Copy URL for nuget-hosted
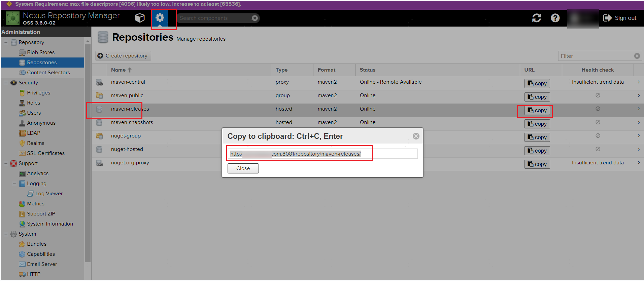 (x=537, y=151)
